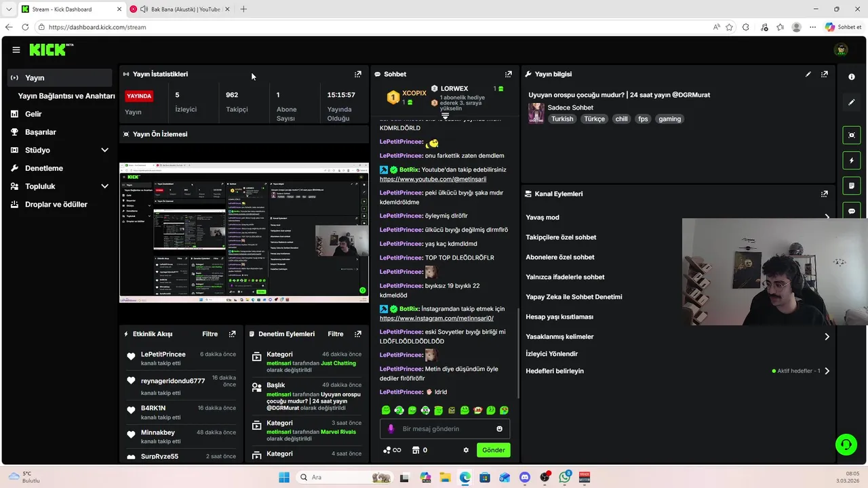Click the stream preview thumbnail
The width and height of the screenshot is (868, 488).
tap(244, 232)
